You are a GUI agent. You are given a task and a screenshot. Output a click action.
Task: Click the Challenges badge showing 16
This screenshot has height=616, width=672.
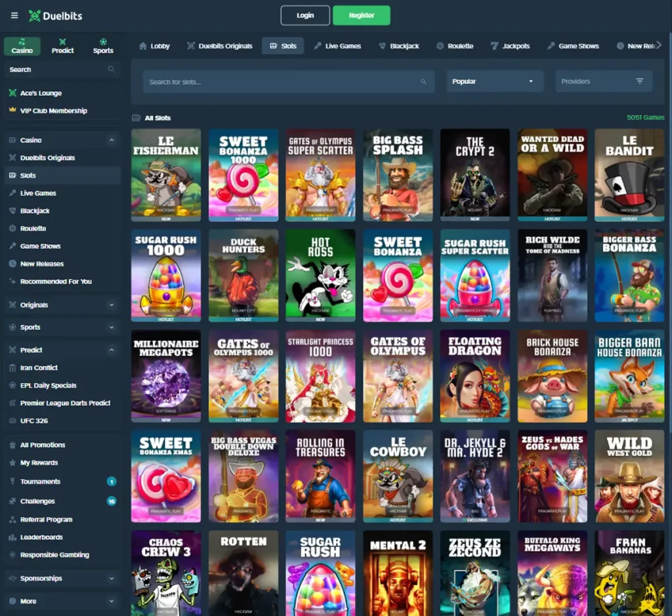[112, 501]
